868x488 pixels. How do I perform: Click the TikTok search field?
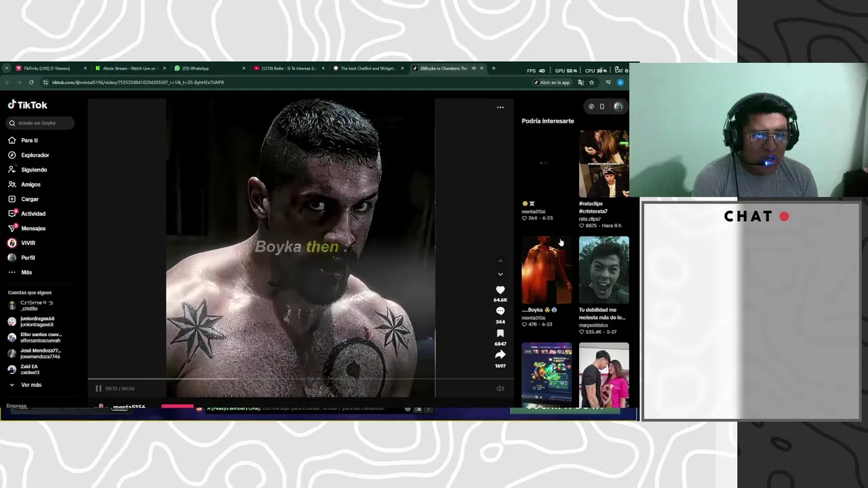click(41, 123)
